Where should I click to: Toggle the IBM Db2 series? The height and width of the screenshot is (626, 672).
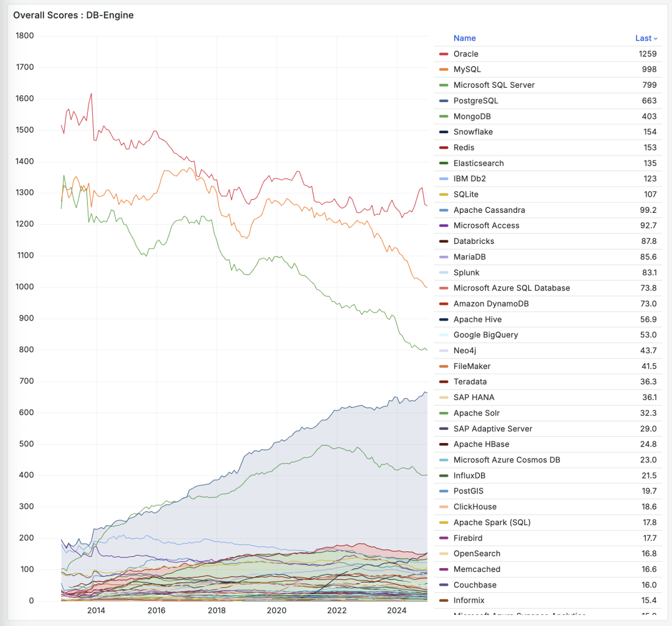[471, 179]
